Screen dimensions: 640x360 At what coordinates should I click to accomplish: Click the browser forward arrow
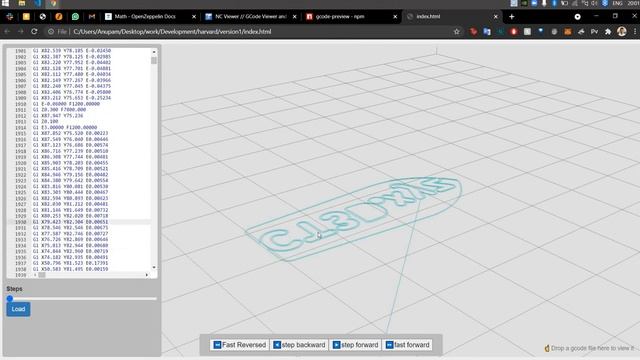[20, 31]
